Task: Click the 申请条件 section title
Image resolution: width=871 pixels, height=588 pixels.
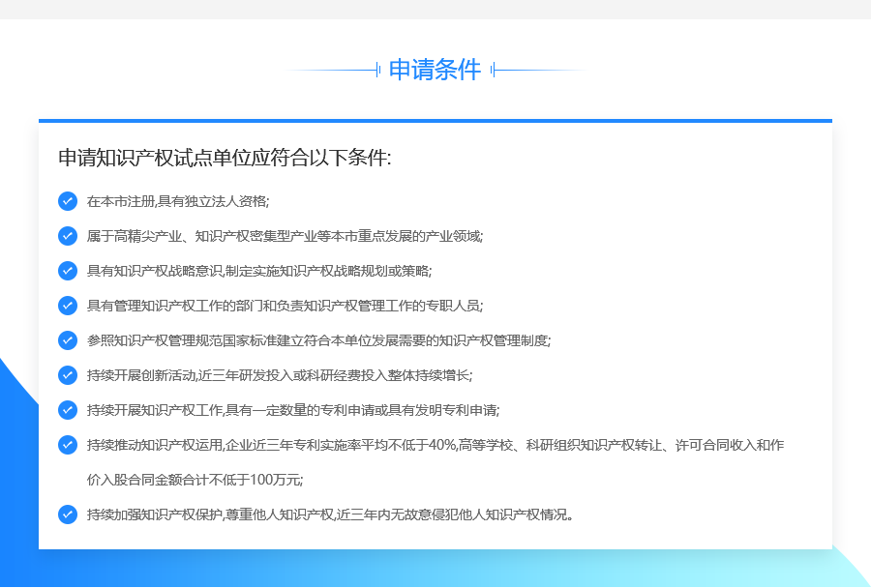Action: tap(435, 70)
